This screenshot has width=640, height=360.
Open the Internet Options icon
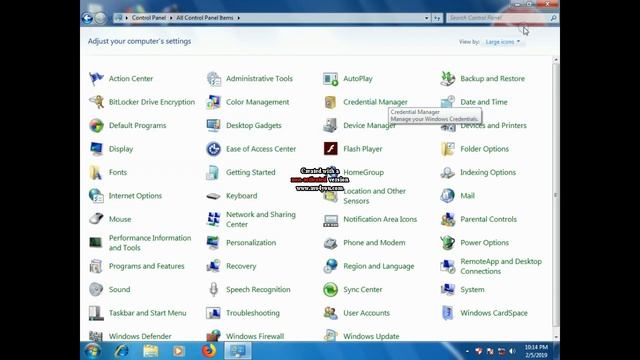(96, 196)
